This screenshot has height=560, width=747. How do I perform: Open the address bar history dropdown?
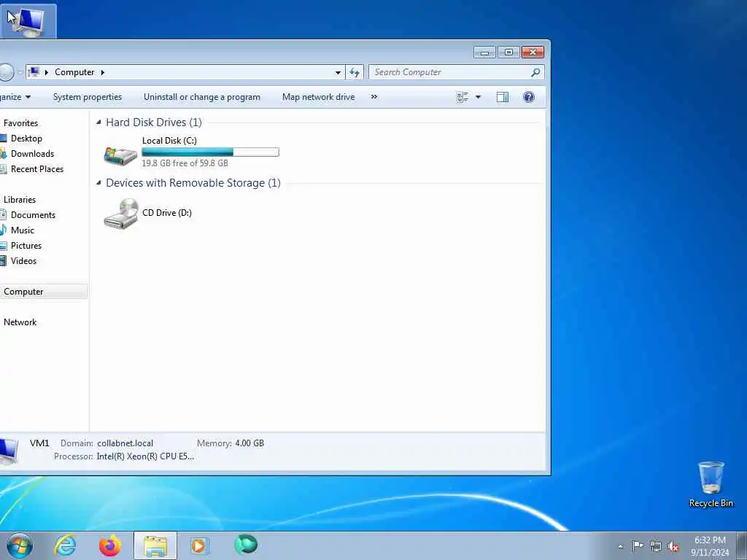coord(338,72)
